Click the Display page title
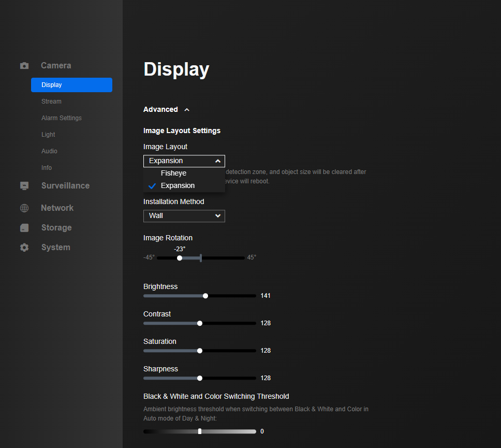 [176, 69]
